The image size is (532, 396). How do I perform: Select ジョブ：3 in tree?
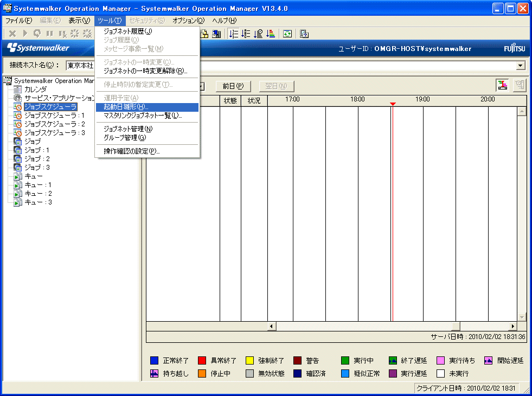coord(37,168)
